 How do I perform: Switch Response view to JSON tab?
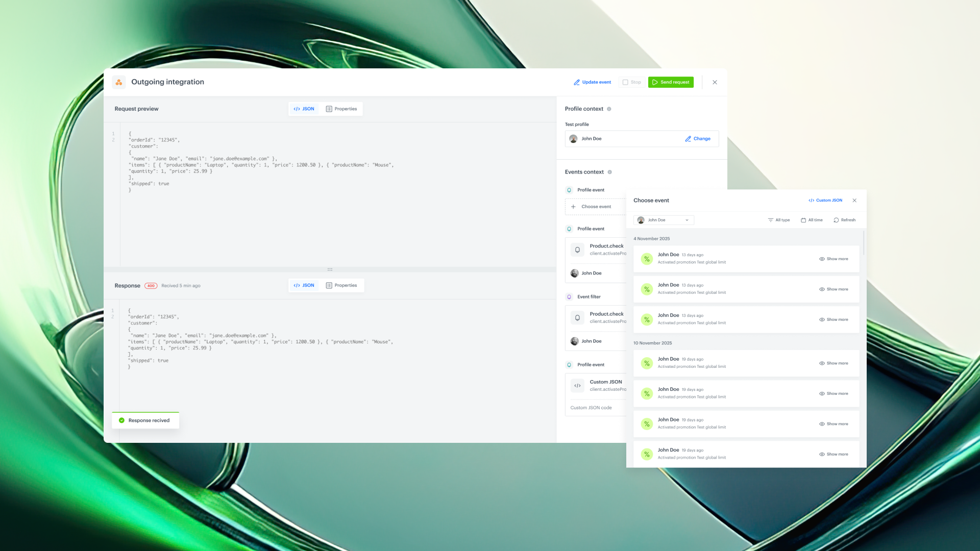(x=304, y=286)
